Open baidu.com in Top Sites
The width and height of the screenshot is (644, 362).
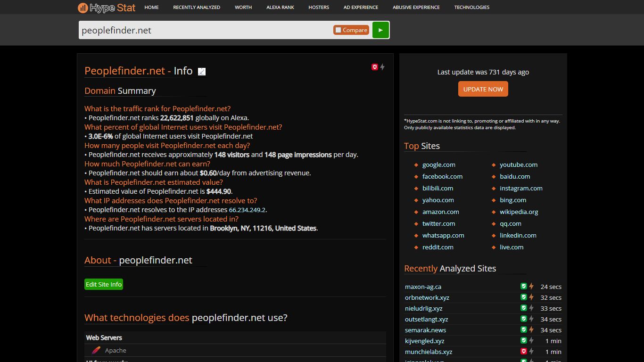click(515, 176)
